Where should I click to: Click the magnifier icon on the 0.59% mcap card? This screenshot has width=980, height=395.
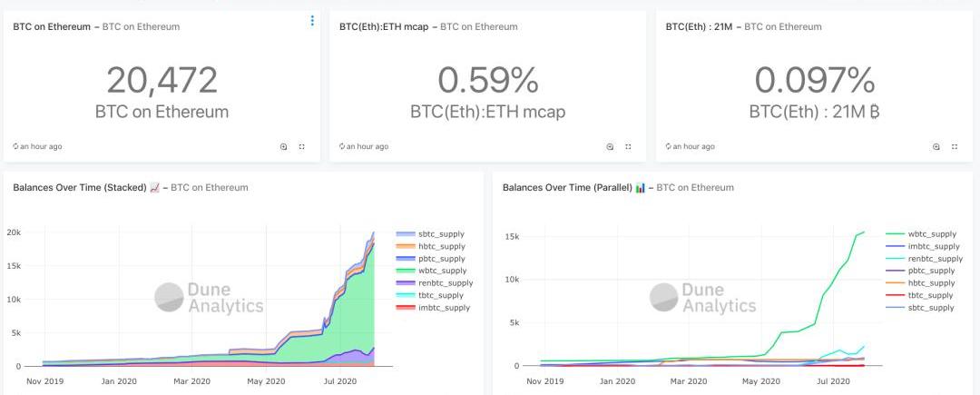tap(610, 147)
